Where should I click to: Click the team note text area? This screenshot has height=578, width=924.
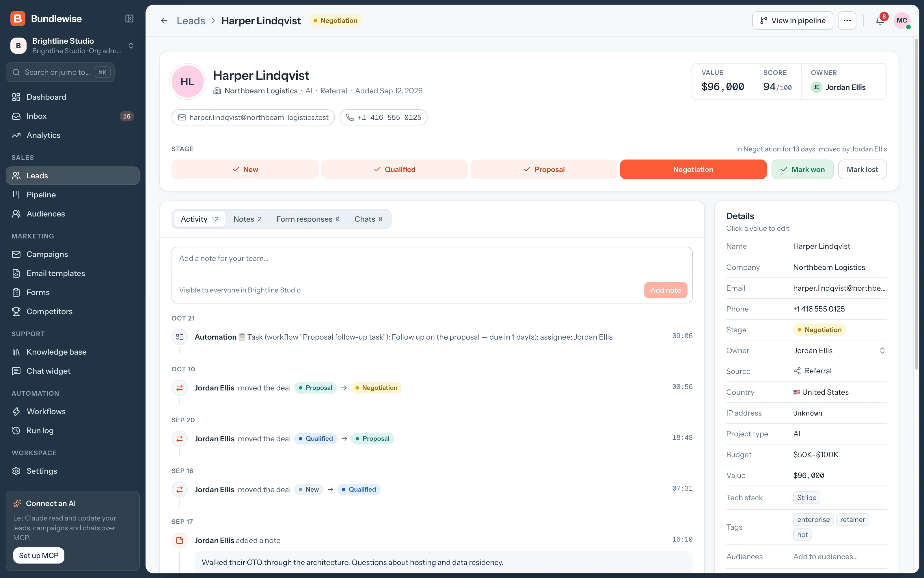coord(432,264)
